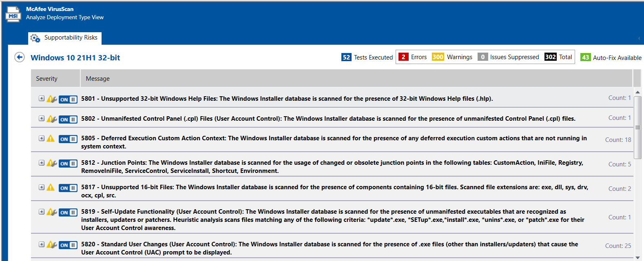Select the 5820 Standard User Changes message

click(330, 248)
